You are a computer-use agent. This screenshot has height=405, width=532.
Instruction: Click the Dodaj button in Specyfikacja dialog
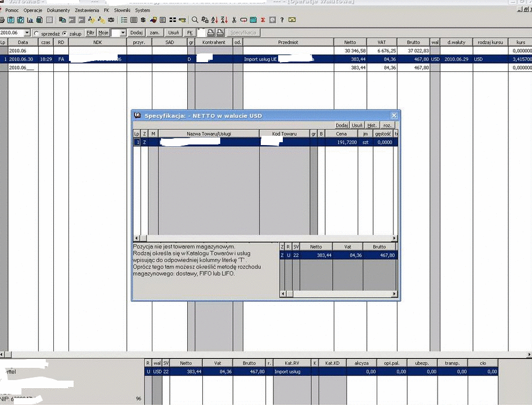pos(342,125)
